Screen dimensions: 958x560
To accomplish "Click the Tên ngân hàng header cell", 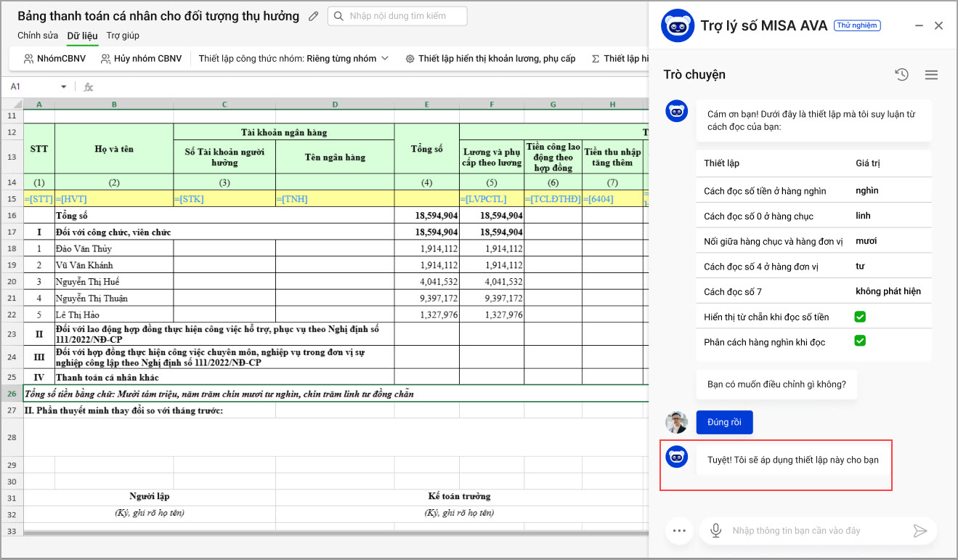I will tap(335, 157).
